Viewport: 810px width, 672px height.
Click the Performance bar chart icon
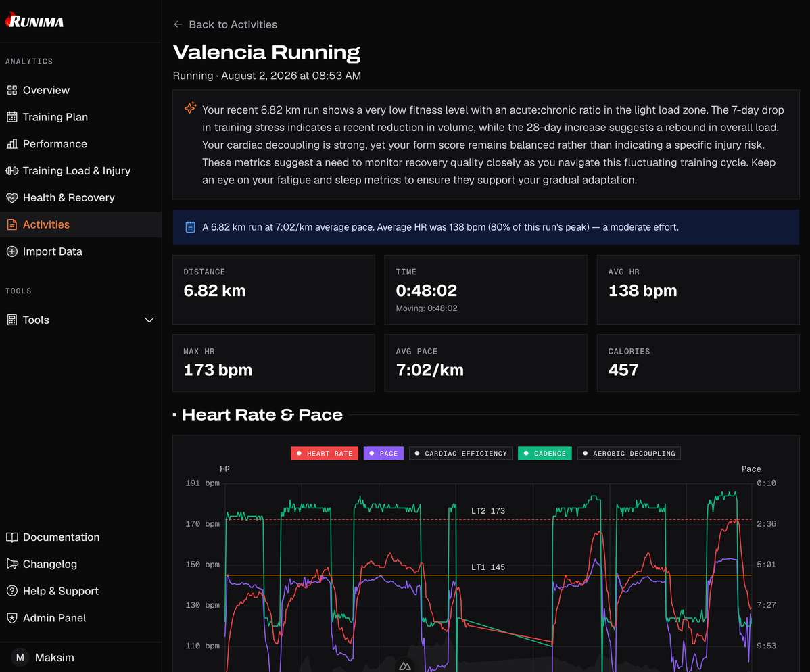[x=12, y=143]
